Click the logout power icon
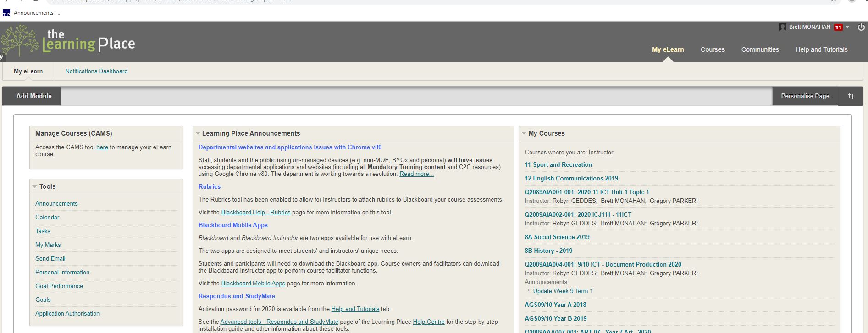Screen dimensions: 868x333 click(x=861, y=27)
